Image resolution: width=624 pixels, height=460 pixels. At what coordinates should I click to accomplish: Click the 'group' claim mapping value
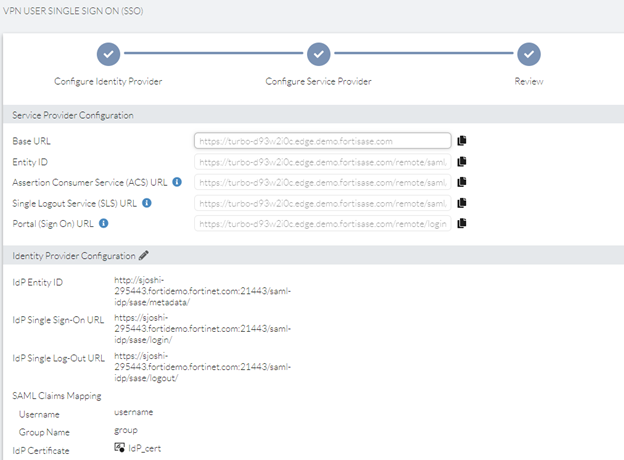click(126, 431)
